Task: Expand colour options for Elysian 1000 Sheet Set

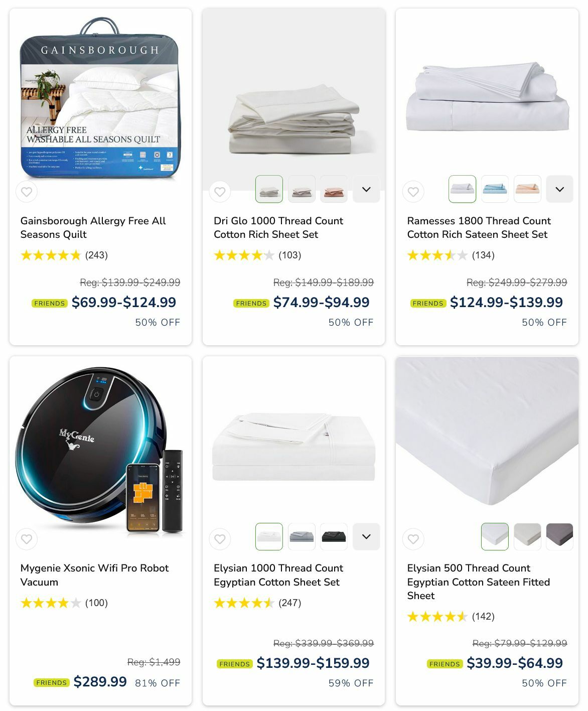Action: (x=366, y=536)
